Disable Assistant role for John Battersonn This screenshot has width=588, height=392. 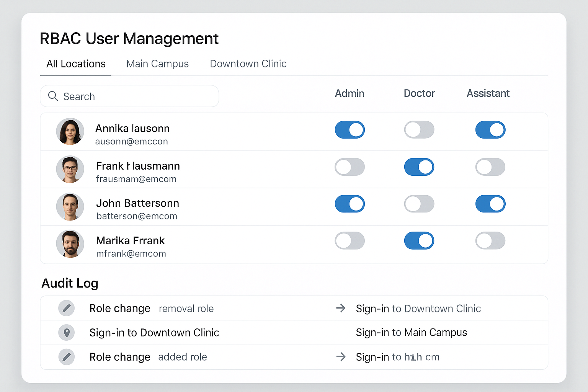click(x=490, y=204)
